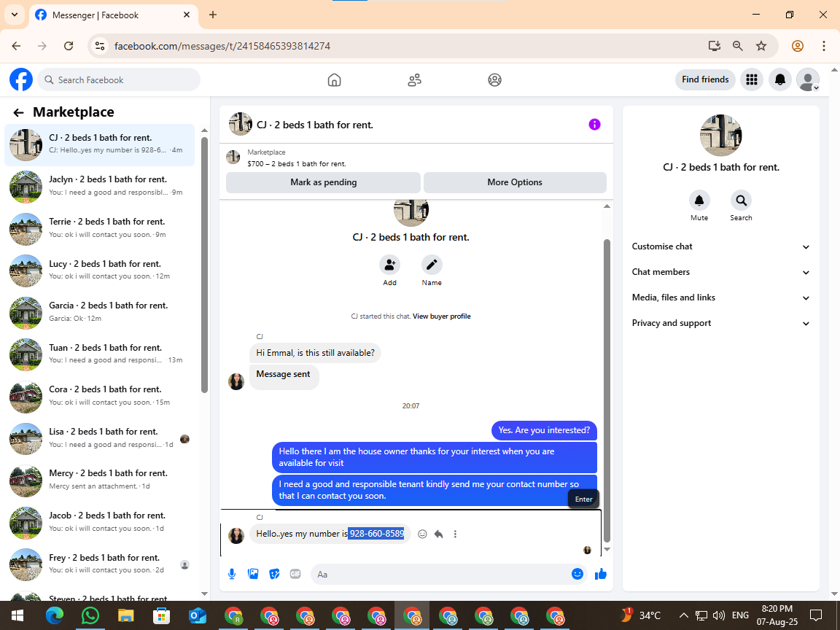The width and height of the screenshot is (840, 630).
Task: Open the account profile avatar menu
Action: [x=808, y=79]
